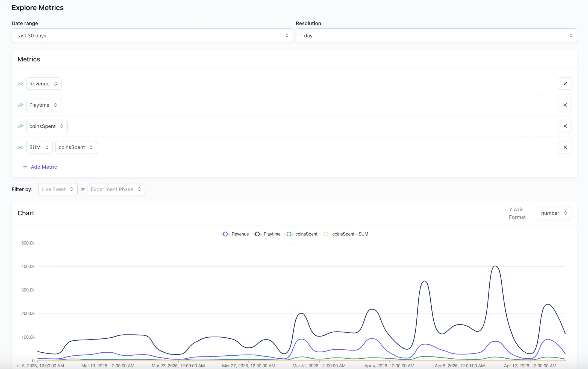Click the coinsSpent legend circle marker

coord(289,234)
